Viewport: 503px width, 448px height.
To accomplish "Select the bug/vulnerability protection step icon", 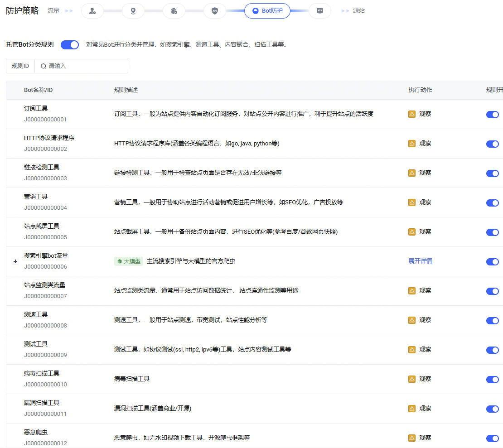I will pyautogui.click(x=174, y=11).
